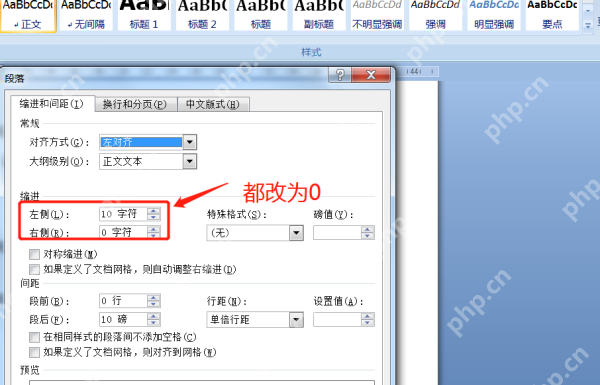600x385 pixels.
Task: Switch to 换行和分页 tab
Action: tap(135, 104)
